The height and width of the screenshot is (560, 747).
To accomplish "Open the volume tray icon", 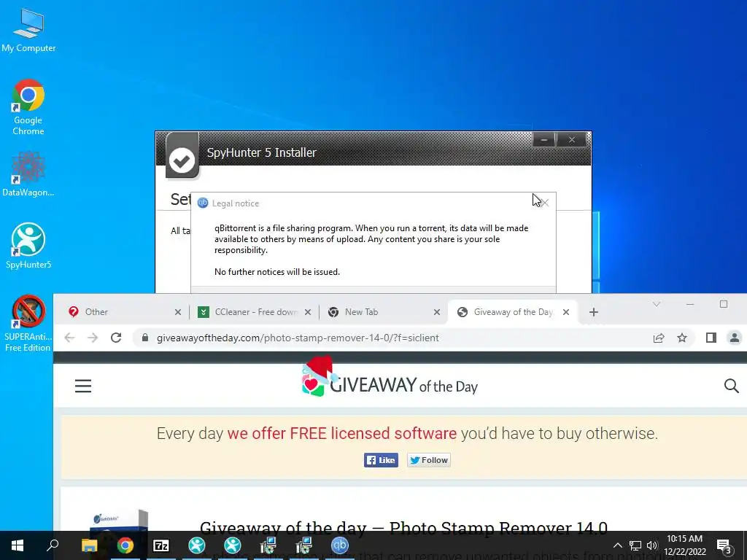I will 652,545.
